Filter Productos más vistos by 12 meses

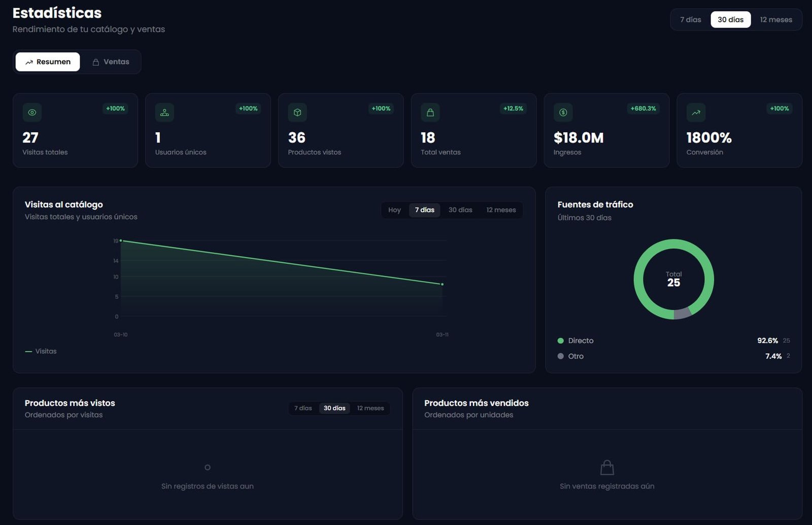pyautogui.click(x=370, y=408)
